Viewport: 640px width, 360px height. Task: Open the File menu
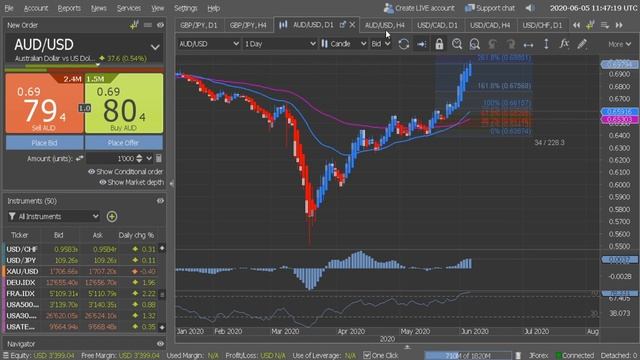click(x=9, y=8)
